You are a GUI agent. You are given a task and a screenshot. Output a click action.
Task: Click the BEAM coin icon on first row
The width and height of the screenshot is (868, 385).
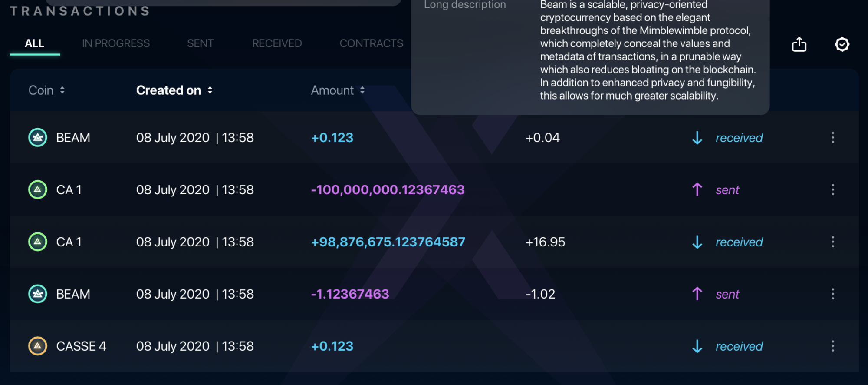click(37, 138)
